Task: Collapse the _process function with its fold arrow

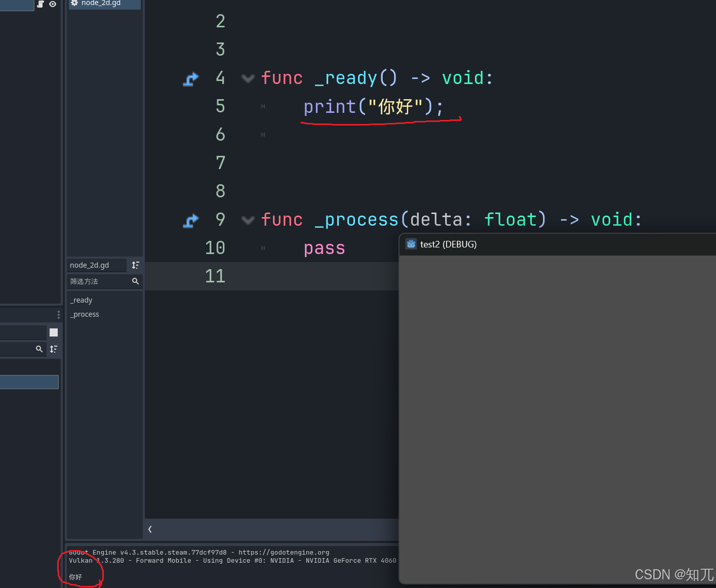Action: [248, 220]
